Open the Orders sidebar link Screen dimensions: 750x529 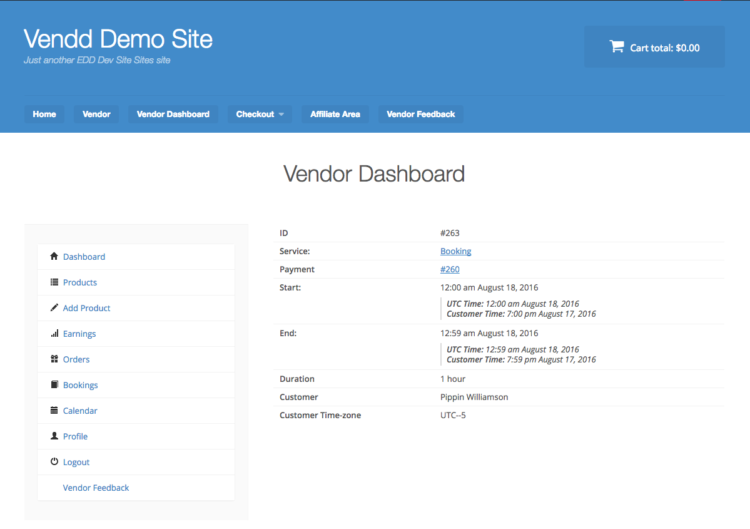[76, 360]
